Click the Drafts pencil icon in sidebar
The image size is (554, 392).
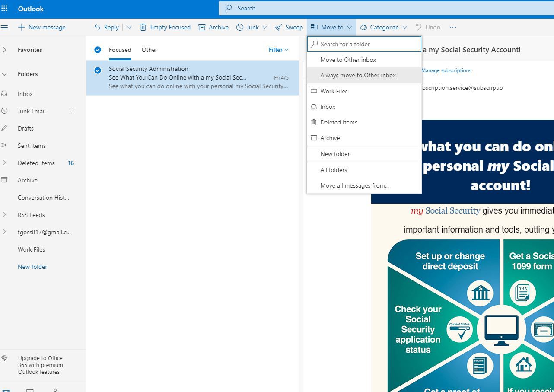point(4,128)
